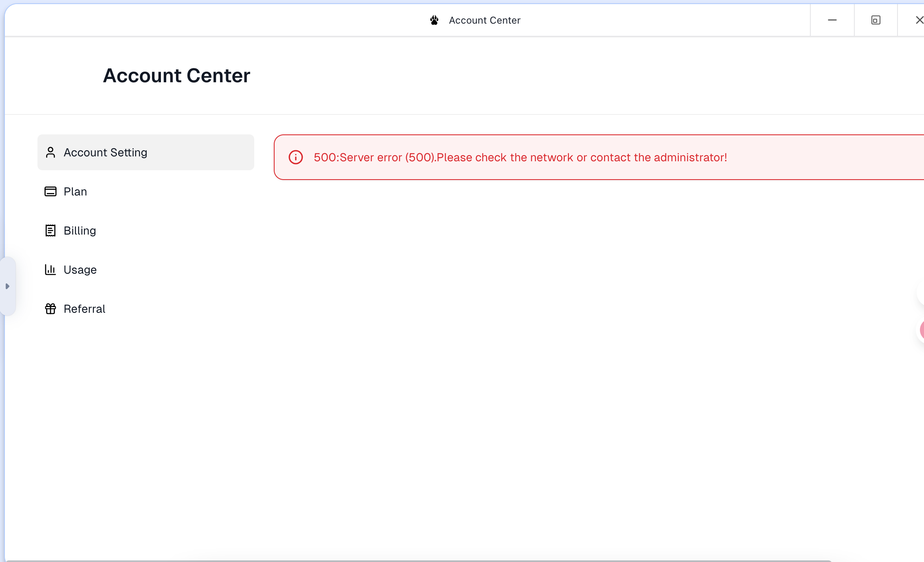Maximize the Account Center window
Viewport: 924px width, 562px height.
pyautogui.click(x=876, y=20)
